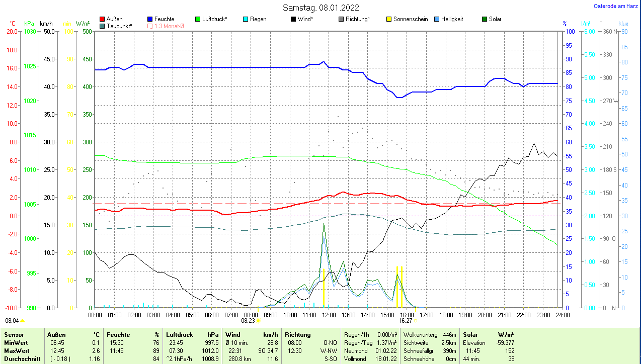Pick the yellow Sonnenschein color swatch

(x=389, y=19)
